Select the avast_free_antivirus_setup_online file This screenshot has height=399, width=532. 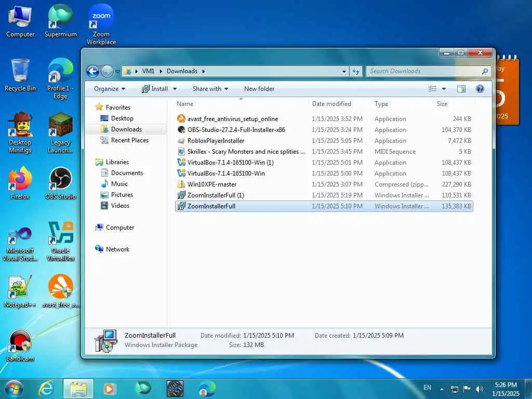tap(324, 119)
